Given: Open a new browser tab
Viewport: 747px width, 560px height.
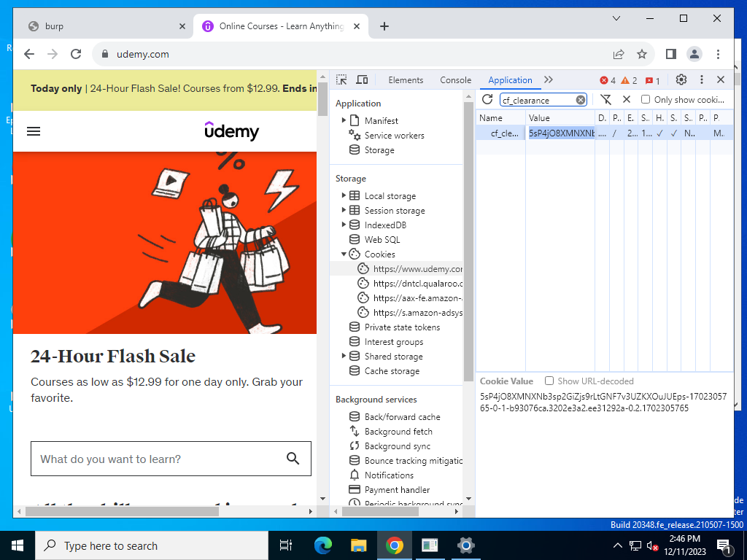Looking at the screenshot, I should coord(384,26).
